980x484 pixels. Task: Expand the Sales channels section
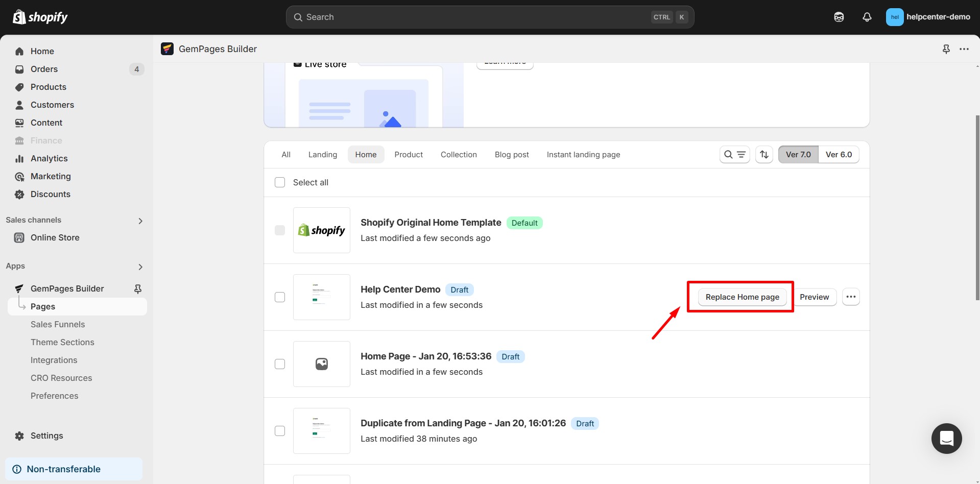[140, 221]
